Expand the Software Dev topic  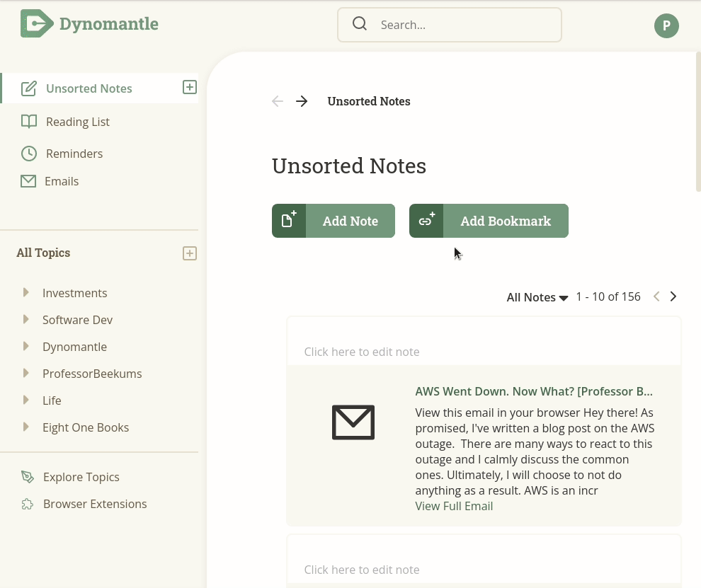point(26,319)
